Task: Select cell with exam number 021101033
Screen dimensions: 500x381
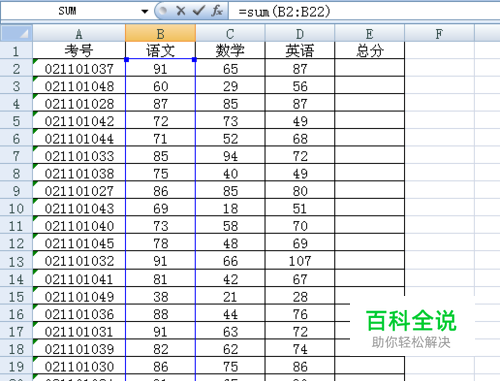Action: [79, 156]
